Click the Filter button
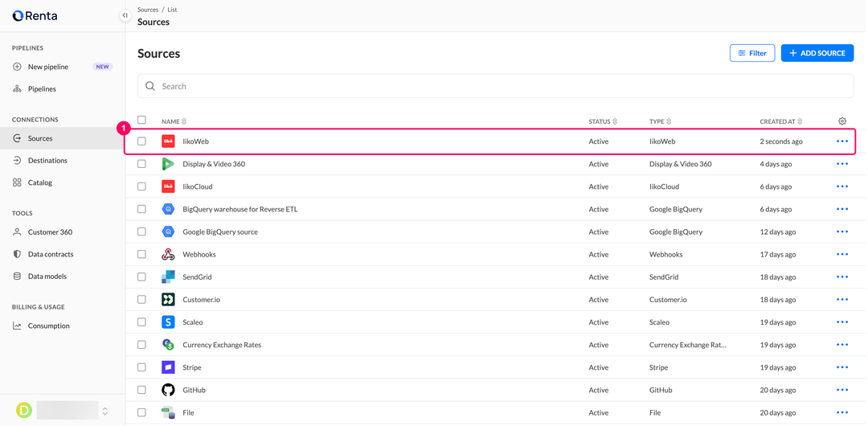 (752, 53)
